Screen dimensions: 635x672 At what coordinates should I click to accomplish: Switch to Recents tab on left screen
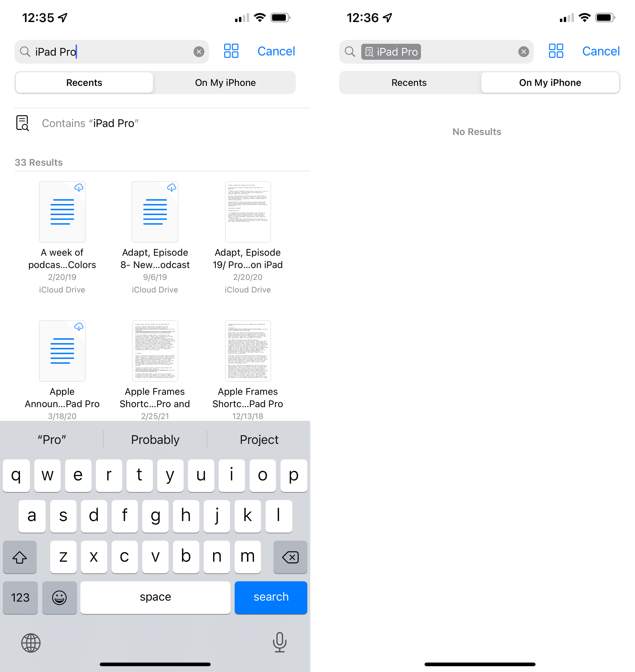tap(84, 82)
